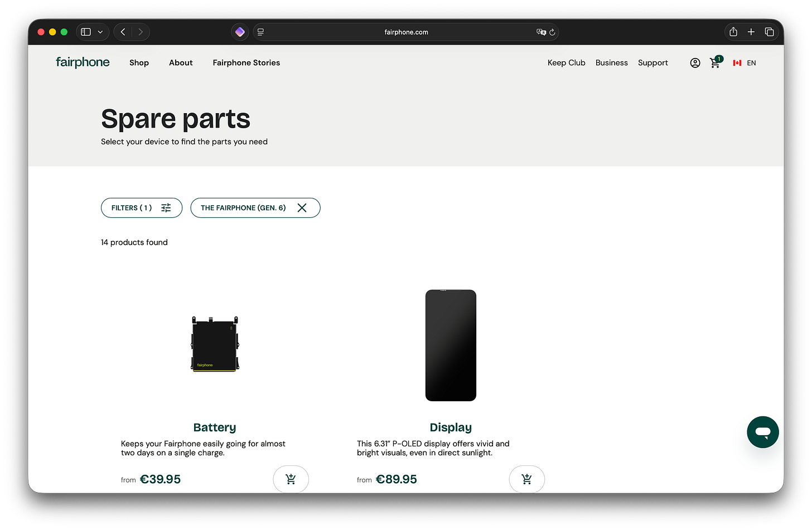Add Display to cart
Viewport: 812px width, 530px height.
526,479
